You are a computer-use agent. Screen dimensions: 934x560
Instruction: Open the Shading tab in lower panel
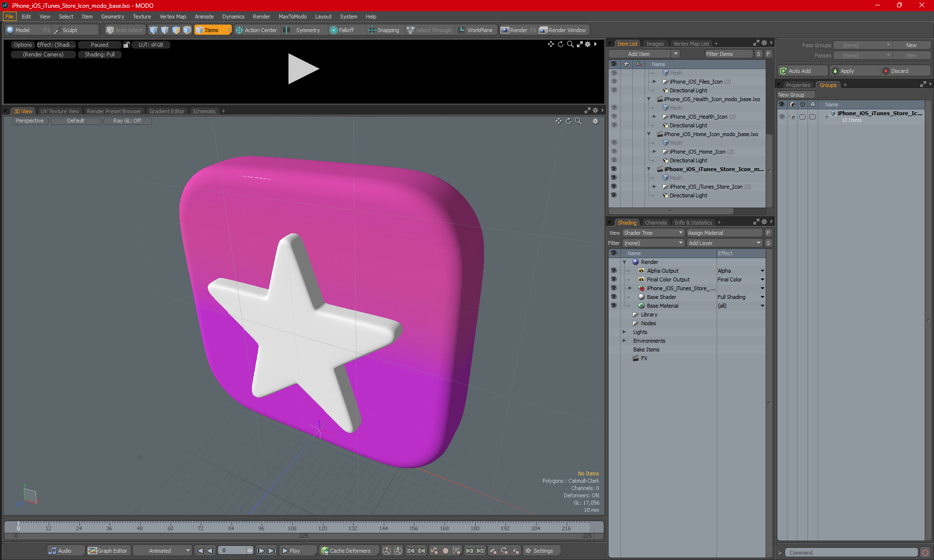click(x=627, y=222)
